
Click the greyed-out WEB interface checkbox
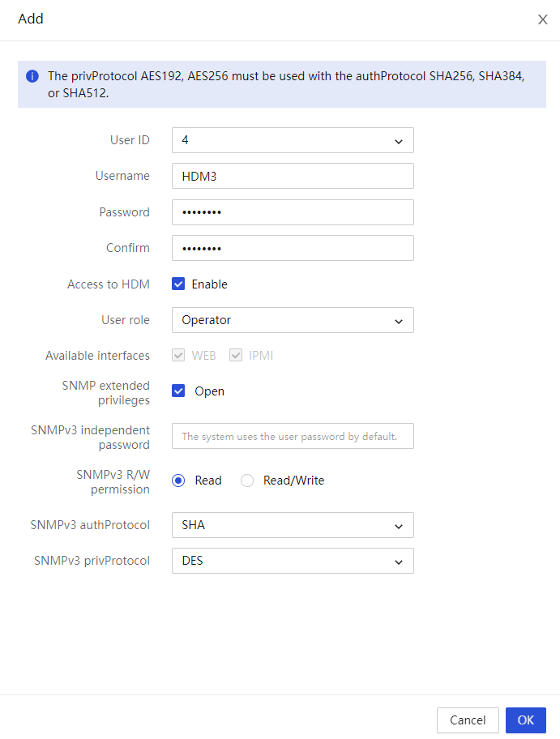[178, 355]
